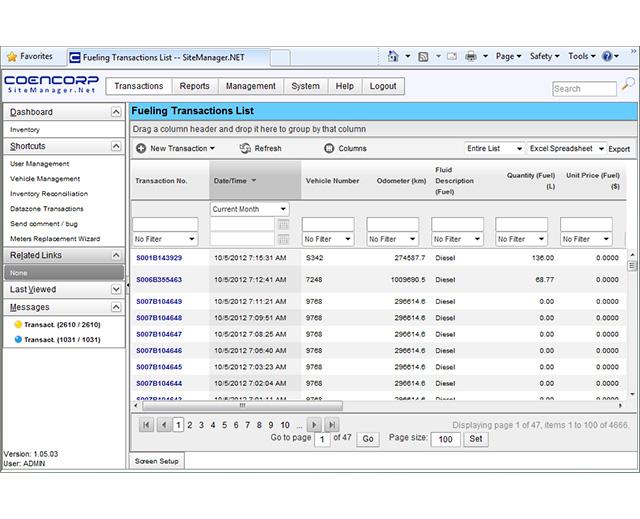Click the browser home icon
Screen dimensions: 640x519
393,57
